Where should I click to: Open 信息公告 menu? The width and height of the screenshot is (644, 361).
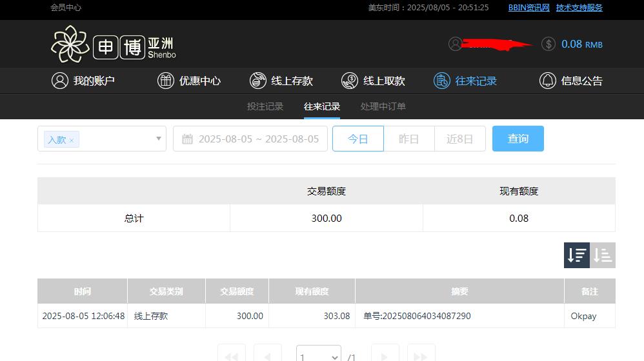(571, 81)
